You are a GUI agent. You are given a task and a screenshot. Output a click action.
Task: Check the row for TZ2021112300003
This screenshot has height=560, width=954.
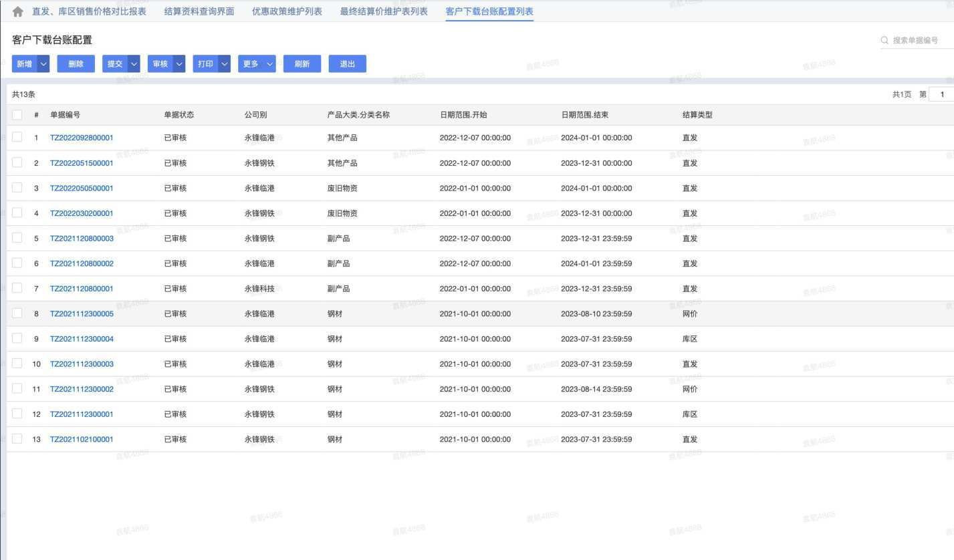[17, 364]
